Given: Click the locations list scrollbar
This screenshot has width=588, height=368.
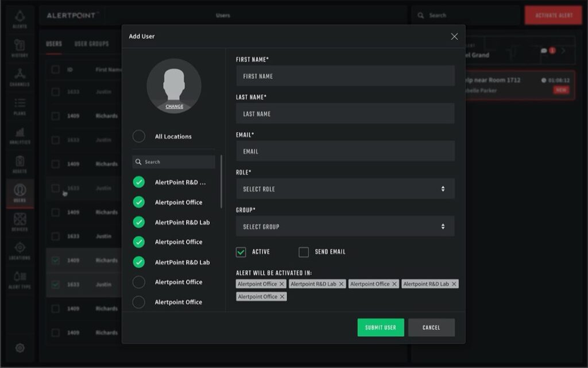Looking at the screenshot, I should (221, 181).
